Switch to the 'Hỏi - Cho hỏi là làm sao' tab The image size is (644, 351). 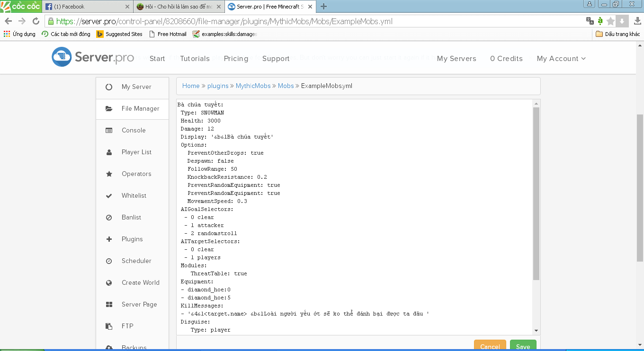point(179,7)
